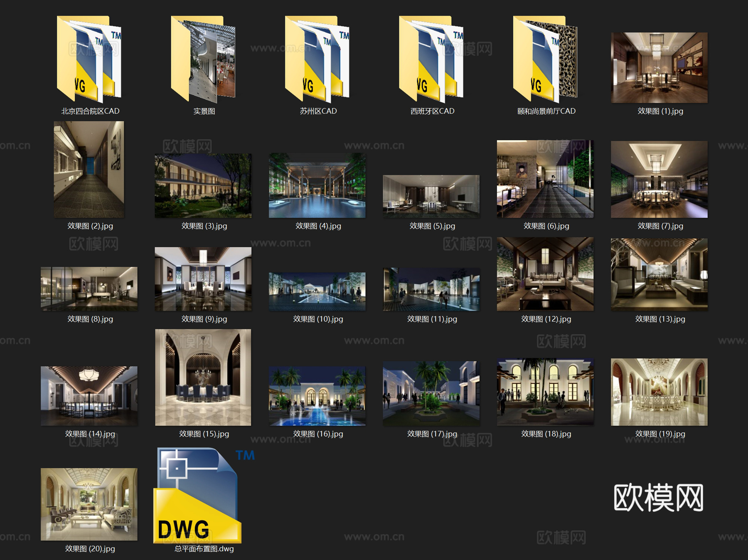Click the 总平面布置图.dwg file name

coord(204,549)
